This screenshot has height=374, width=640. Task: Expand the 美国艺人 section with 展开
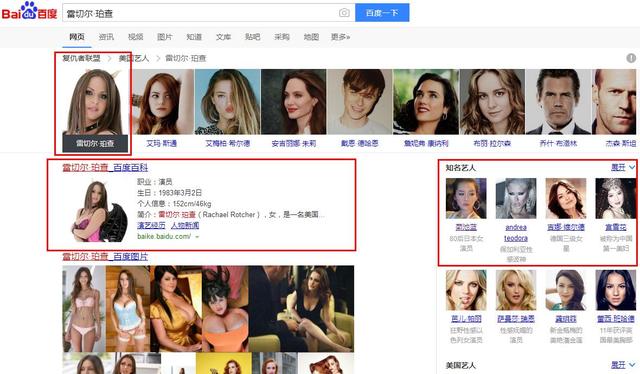click(623, 365)
